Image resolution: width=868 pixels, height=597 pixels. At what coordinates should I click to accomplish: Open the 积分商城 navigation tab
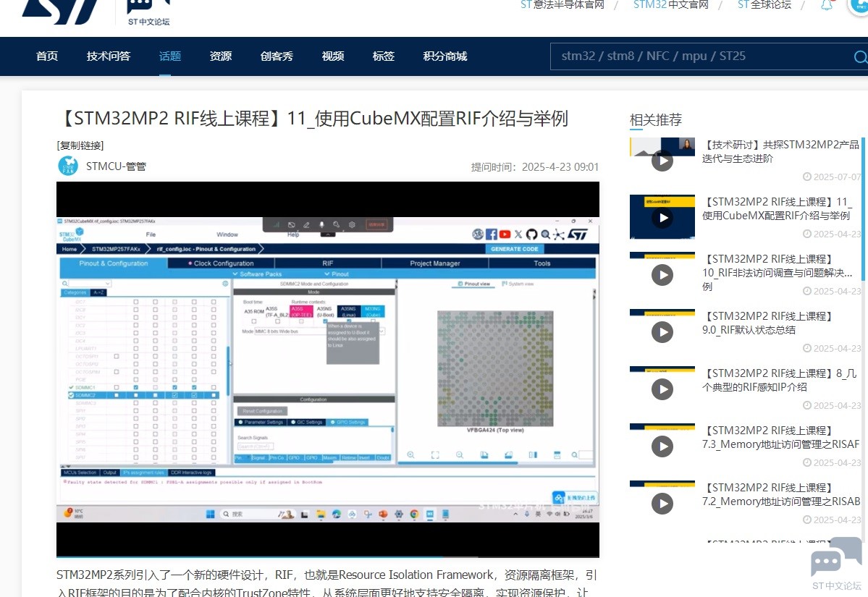click(x=445, y=56)
